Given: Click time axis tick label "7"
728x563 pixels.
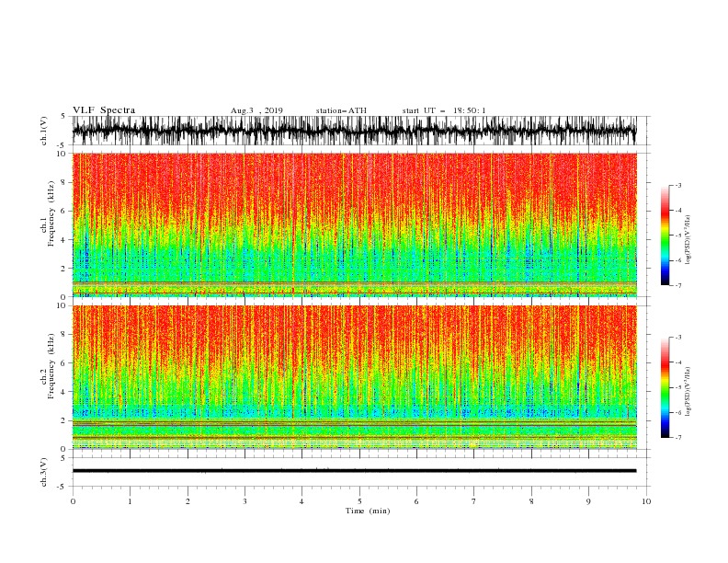Looking at the screenshot, I should tap(474, 501).
